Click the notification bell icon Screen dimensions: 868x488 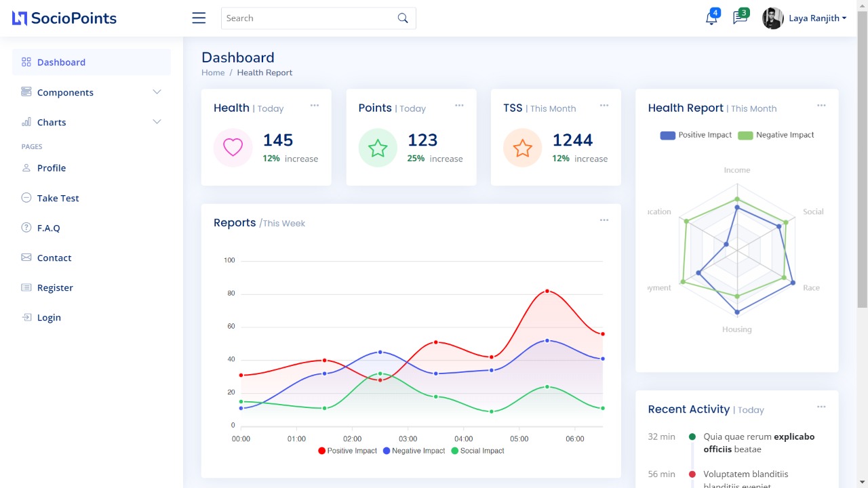point(711,18)
